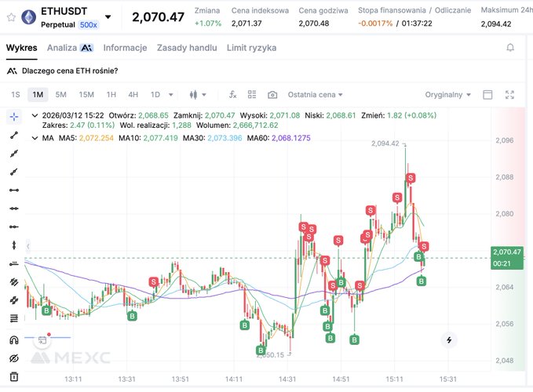This screenshot has height=392, width=533.
Task: Expand the Oryginalny chart type dropdown
Action: [448, 94]
